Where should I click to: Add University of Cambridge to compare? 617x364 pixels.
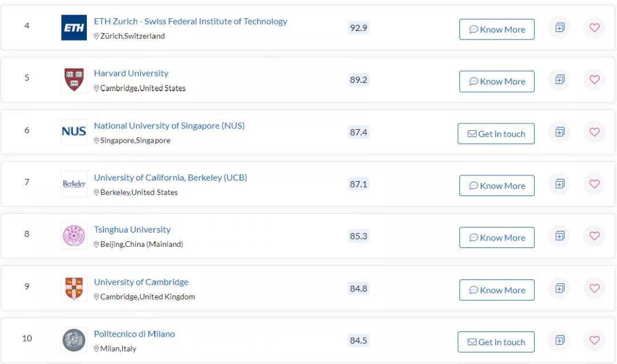pos(559,288)
